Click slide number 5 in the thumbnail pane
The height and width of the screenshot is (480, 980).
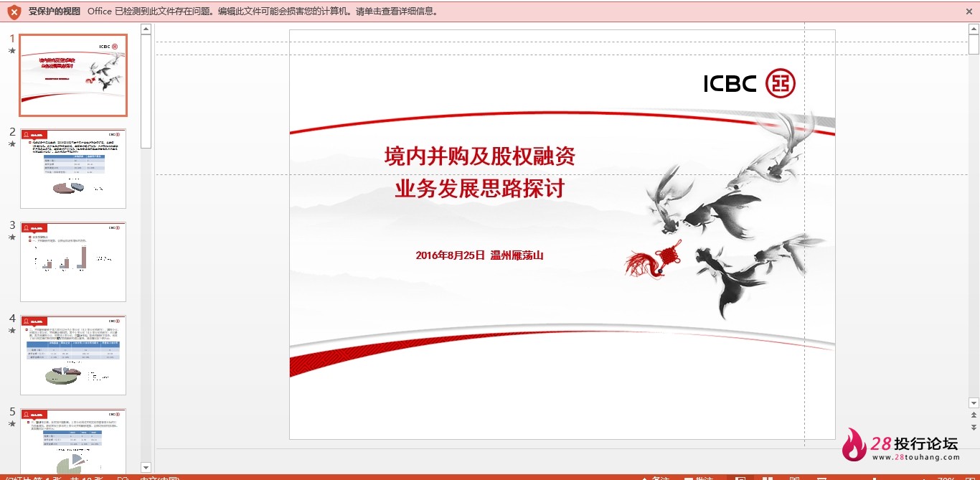pyautogui.click(x=12, y=412)
